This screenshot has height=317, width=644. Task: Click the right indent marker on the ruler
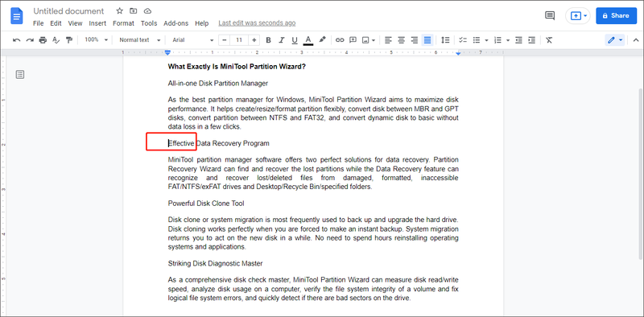(x=458, y=53)
